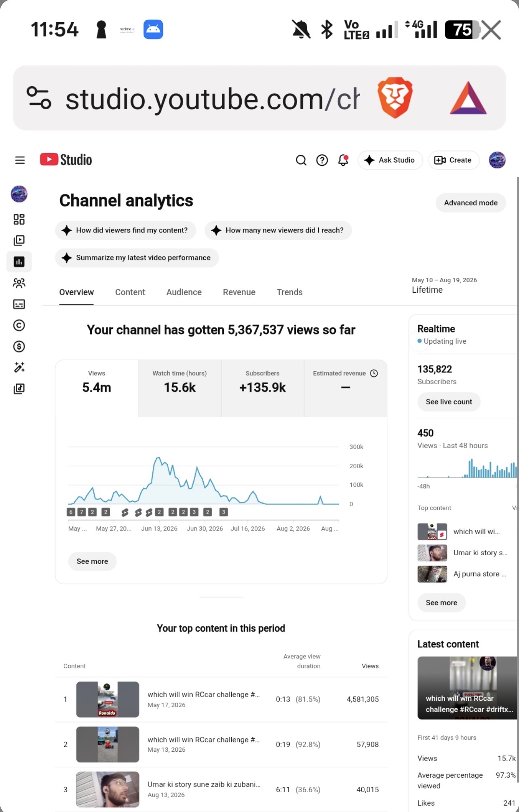Open thumbnail of the Aug 13, 2026 video

(x=108, y=789)
